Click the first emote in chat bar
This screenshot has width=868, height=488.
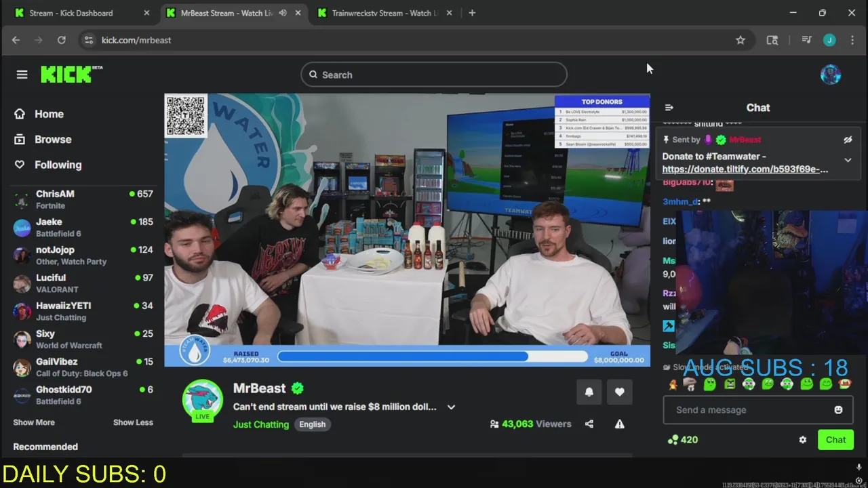[673, 384]
